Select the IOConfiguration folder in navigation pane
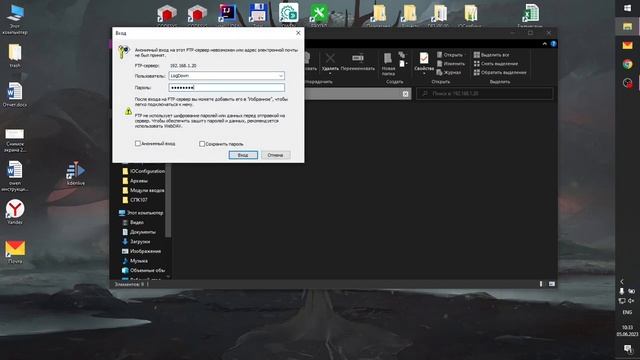This screenshot has width=640, height=360. click(143, 171)
